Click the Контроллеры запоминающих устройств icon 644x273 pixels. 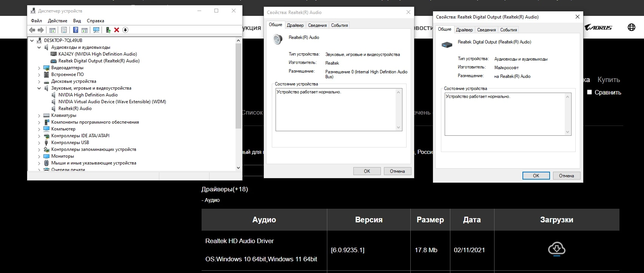click(x=46, y=149)
